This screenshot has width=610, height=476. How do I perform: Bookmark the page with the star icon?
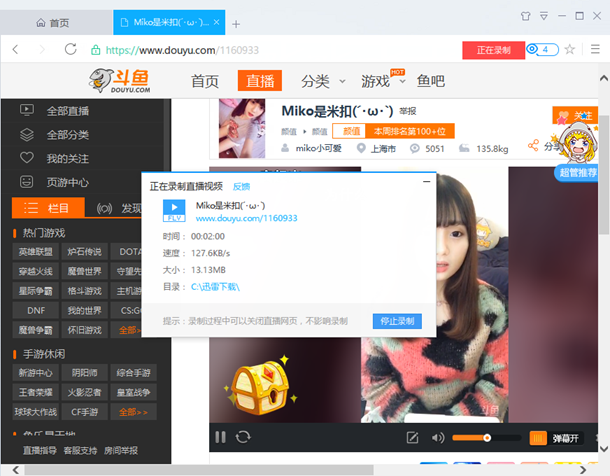(x=570, y=49)
